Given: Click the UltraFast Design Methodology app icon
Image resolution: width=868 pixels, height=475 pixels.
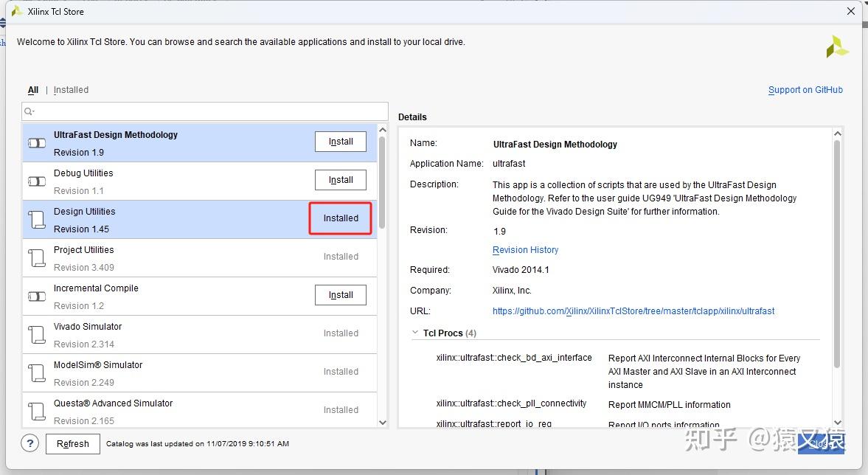Looking at the screenshot, I should [37, 143].
